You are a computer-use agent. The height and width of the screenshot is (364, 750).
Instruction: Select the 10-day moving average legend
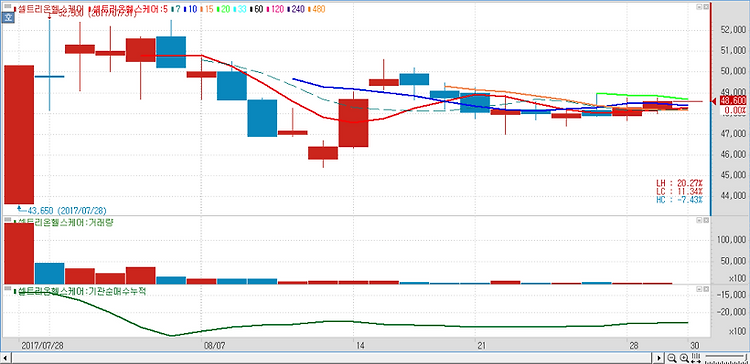pos(192,9)
